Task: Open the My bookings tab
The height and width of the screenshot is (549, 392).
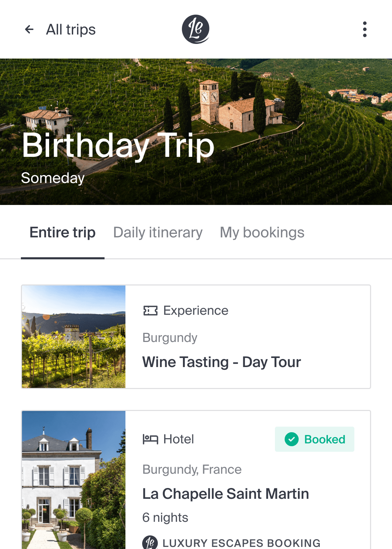Action: [x=262, y=232]
